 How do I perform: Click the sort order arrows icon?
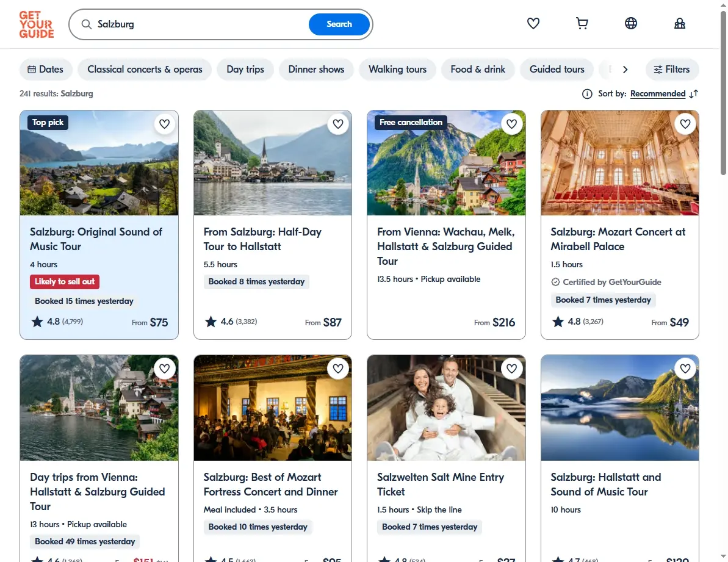(694, 94)
